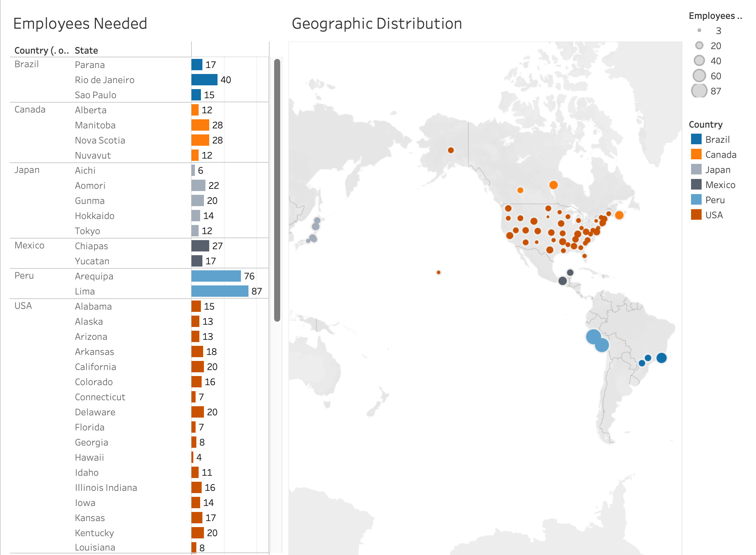Select the Aomori bar with value 22
This screenshot has width=756, height=555.
coord(198,185)
